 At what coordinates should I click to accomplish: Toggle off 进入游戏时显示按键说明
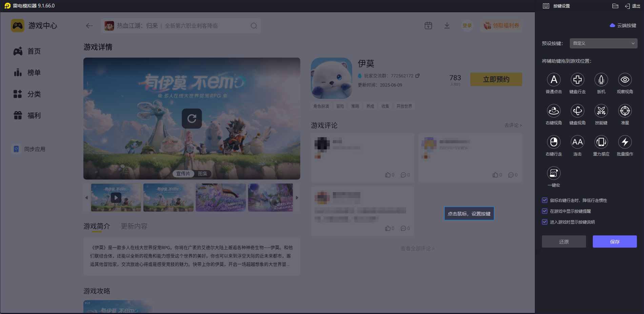pos(545,222)
